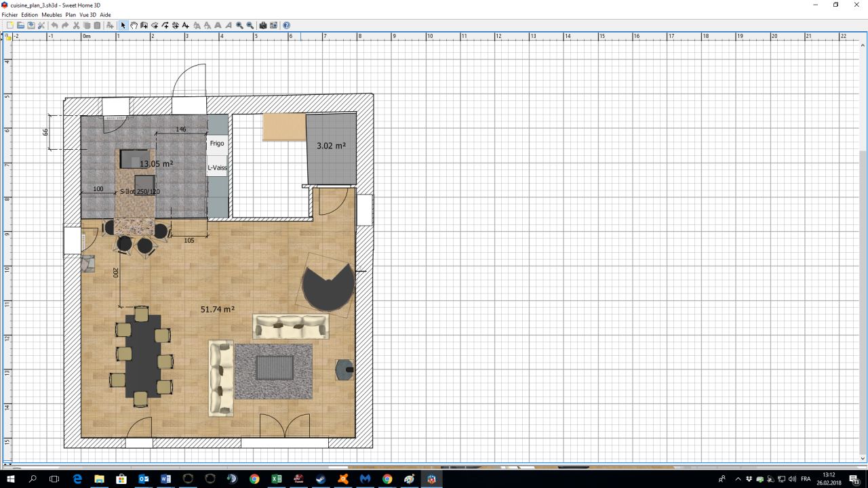Select the 51.74 m² living room area label

point(218,309)
